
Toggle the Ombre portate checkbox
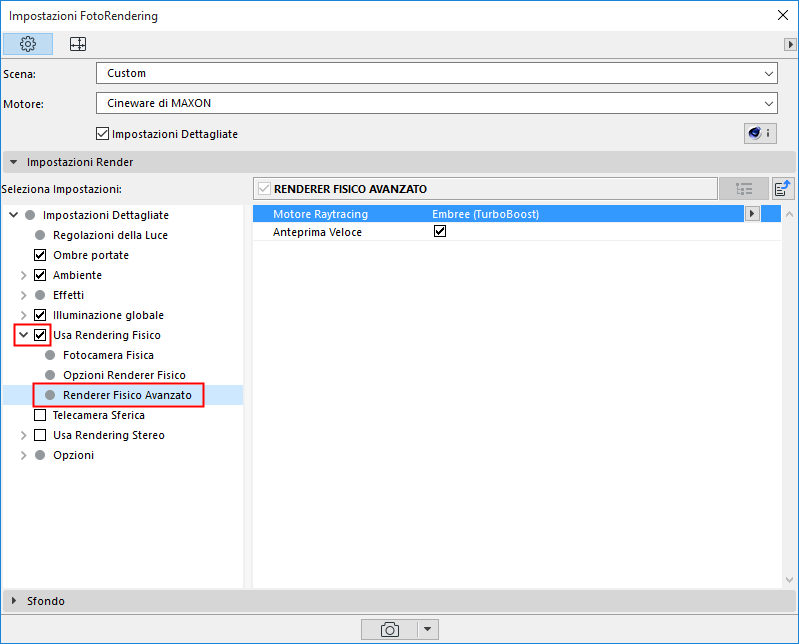tap(40, 255)
